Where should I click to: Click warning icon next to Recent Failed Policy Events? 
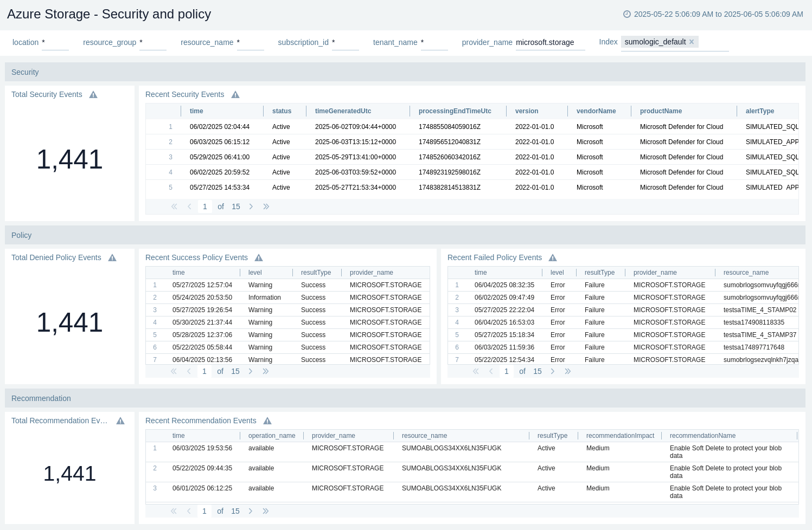553,258
